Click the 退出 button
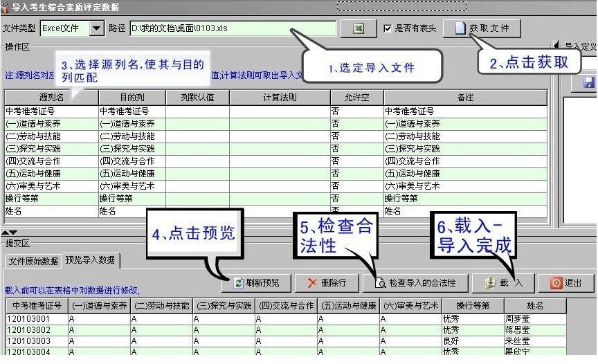This screenshot has width=598, height=364. click(x=566, y=283)
